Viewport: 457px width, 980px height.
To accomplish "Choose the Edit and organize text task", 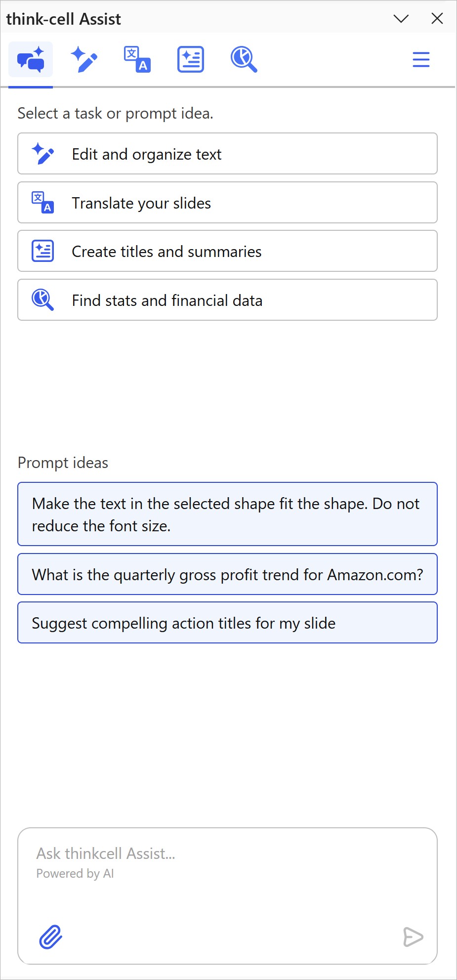I will (227, 154).
